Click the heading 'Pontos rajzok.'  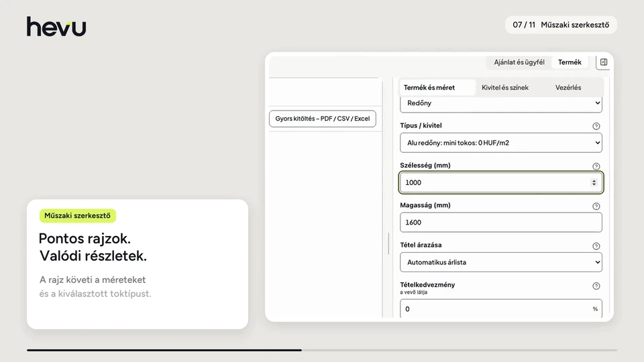pyautogui.click(x=85, y=239)
